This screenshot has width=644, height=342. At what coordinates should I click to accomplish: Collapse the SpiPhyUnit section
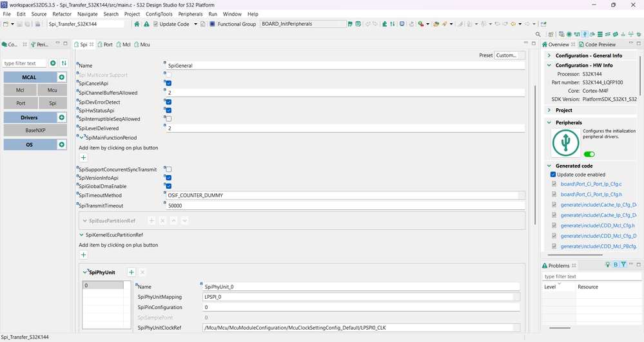[85, 272]
